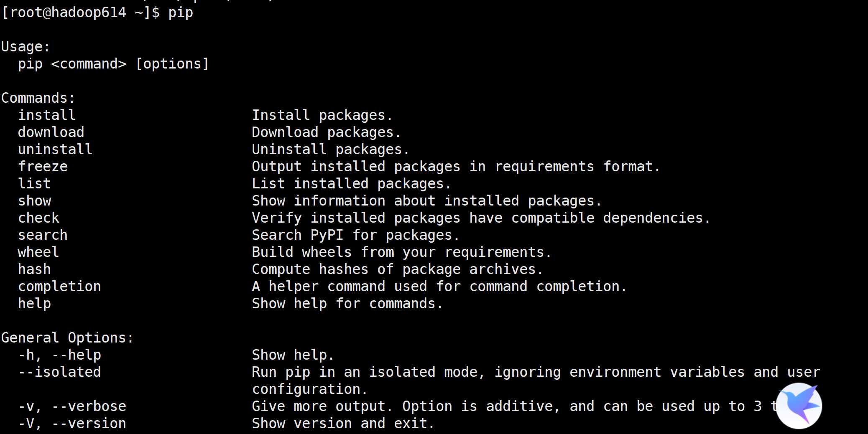This screenshot has width=868, height=434.
Task: Click the 'help' command under Commands
Action: (x=34, y=303)
